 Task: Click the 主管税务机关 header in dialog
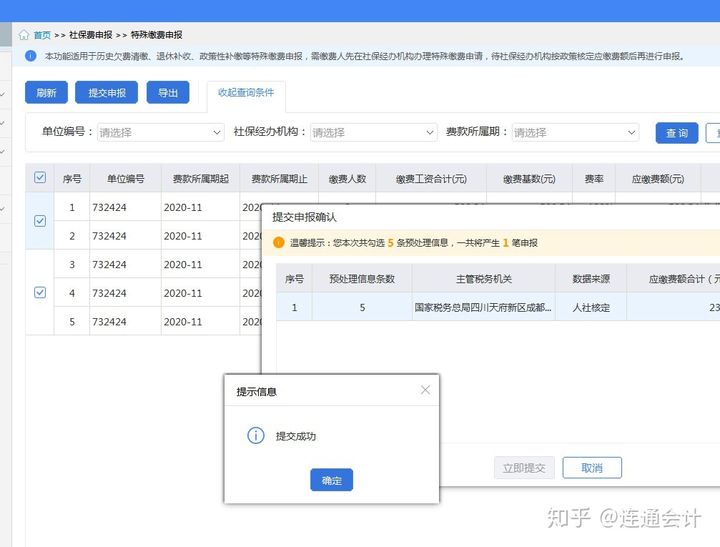tap(484, 279)
